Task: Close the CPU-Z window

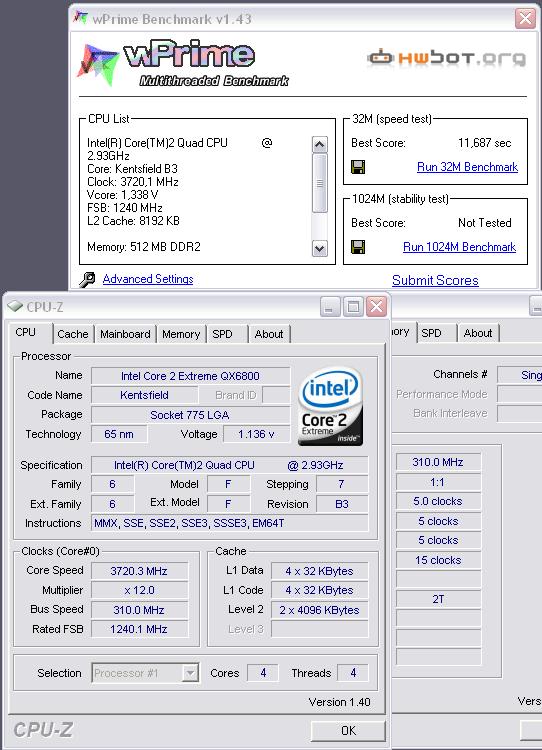Action: (376, 307)
